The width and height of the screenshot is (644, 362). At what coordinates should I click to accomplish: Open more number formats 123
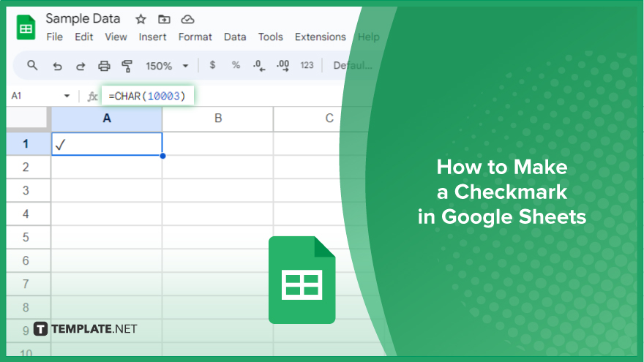click(307, 65)
